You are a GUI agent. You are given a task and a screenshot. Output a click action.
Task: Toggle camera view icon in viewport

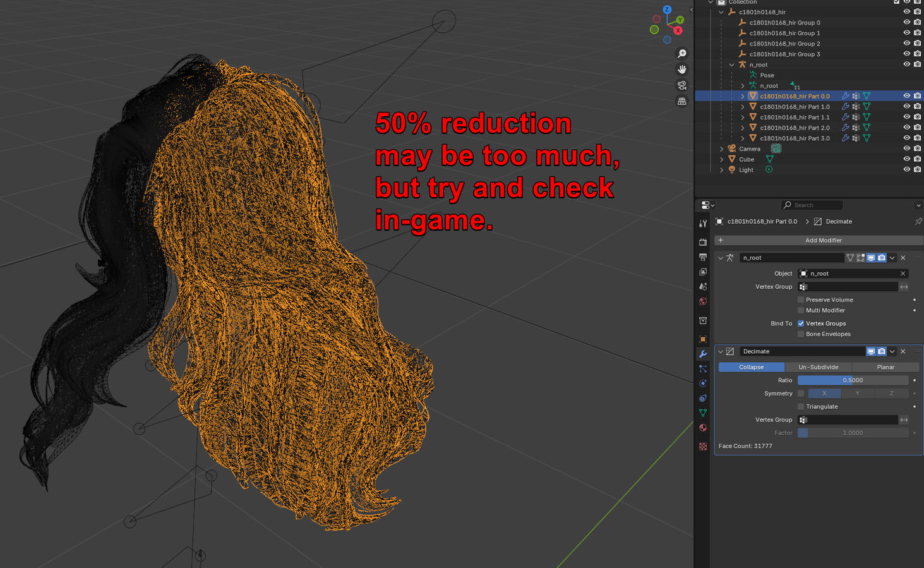(682, 85)
